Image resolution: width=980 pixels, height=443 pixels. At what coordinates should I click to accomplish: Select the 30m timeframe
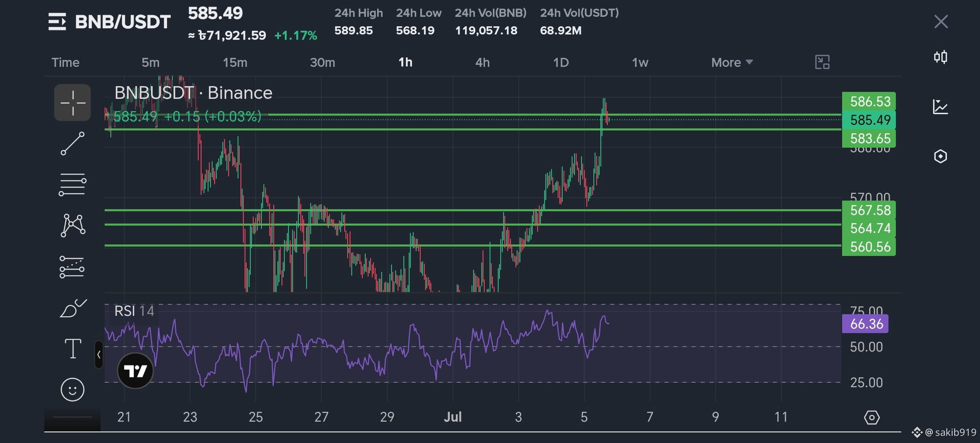pos(323,62)
